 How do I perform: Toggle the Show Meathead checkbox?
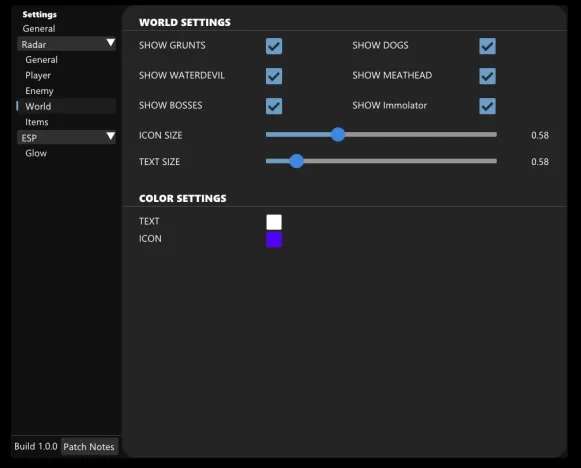[x=487, y=76]
